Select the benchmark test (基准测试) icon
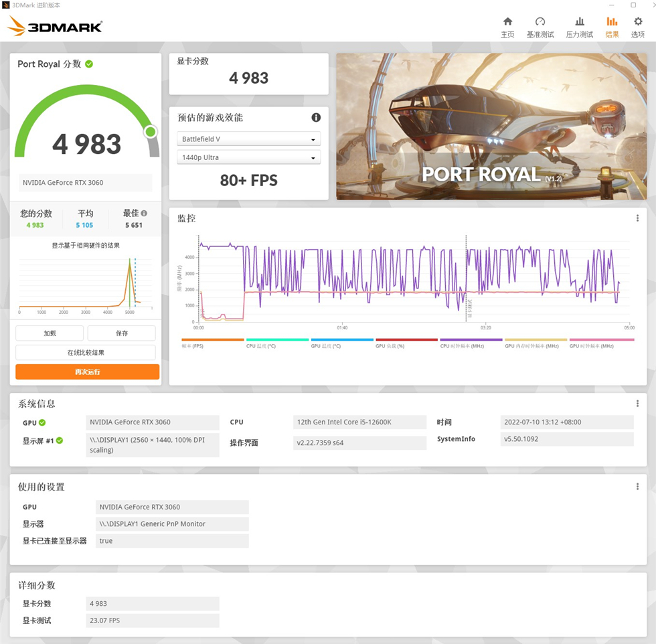Screen dimensions: 656x644 click(x=540, y=27)
